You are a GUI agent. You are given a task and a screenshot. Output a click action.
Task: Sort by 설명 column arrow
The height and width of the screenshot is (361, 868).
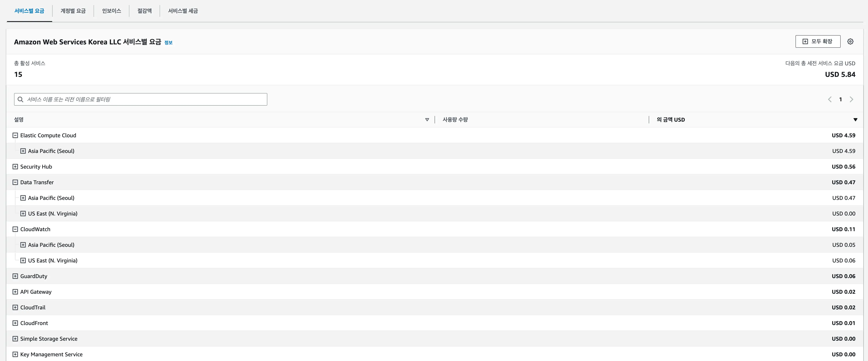click(x=427, y=120)
